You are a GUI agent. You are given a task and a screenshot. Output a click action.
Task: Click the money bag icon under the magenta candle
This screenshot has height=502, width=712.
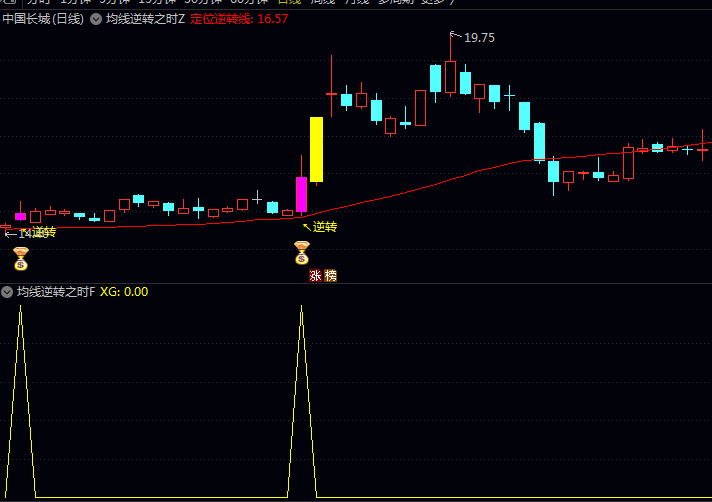coord(302,252)
